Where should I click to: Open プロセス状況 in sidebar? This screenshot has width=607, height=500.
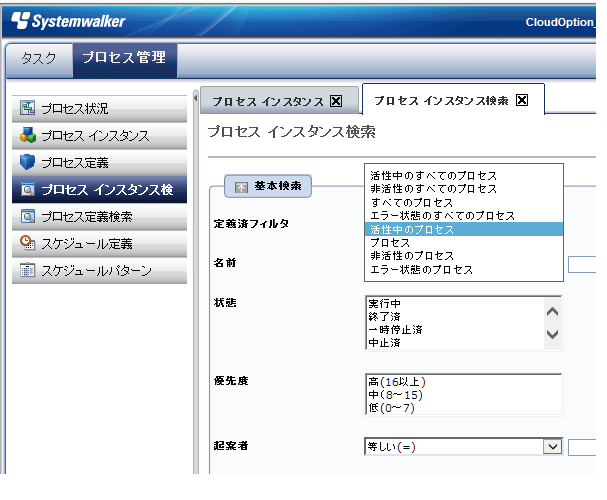pyautogui.click(x=99, y=109)
